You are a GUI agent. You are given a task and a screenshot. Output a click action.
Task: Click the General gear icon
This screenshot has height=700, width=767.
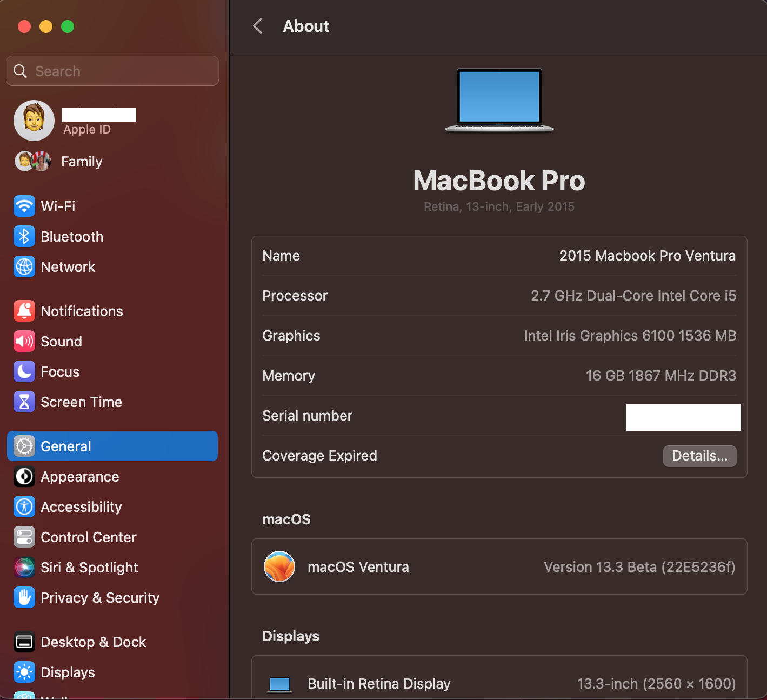(24, 446)
